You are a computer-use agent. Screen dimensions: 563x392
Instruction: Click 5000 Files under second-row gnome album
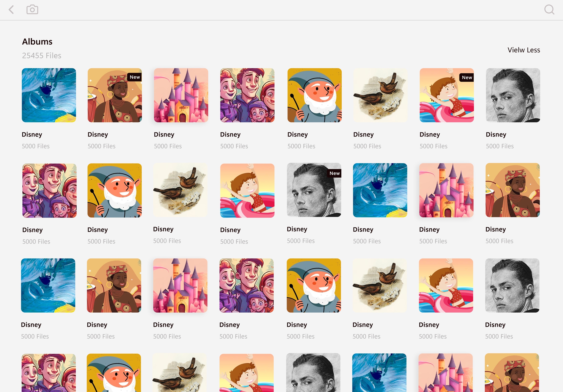coord(101,241)
